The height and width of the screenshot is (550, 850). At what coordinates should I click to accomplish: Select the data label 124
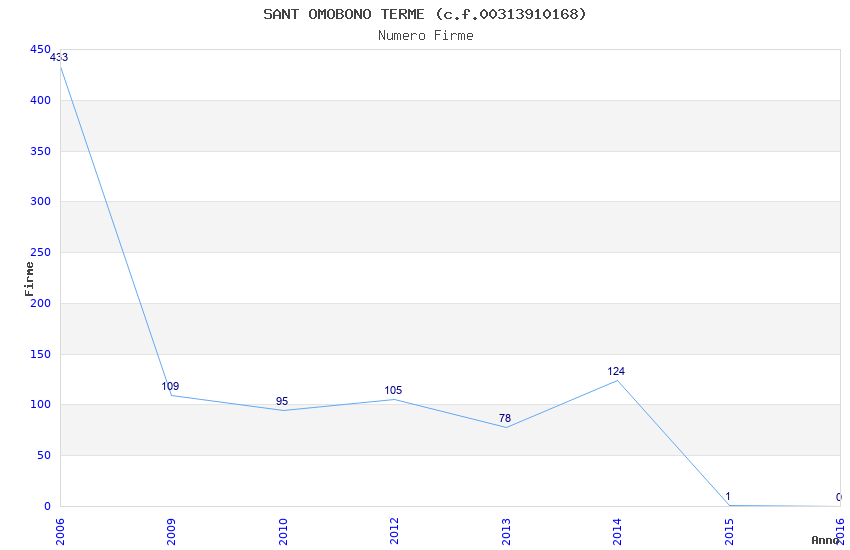tap(616, 371)
